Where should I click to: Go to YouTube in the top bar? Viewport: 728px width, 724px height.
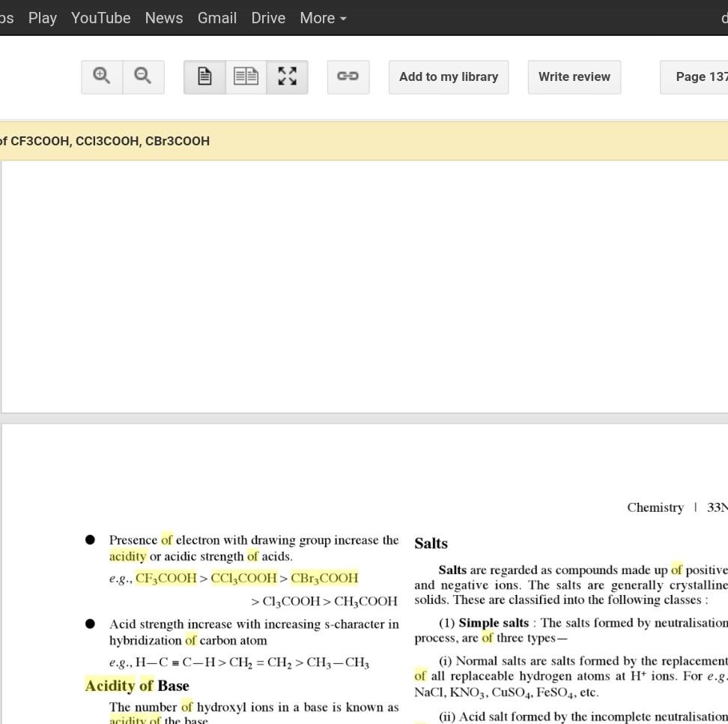click(x=100, y=18)
